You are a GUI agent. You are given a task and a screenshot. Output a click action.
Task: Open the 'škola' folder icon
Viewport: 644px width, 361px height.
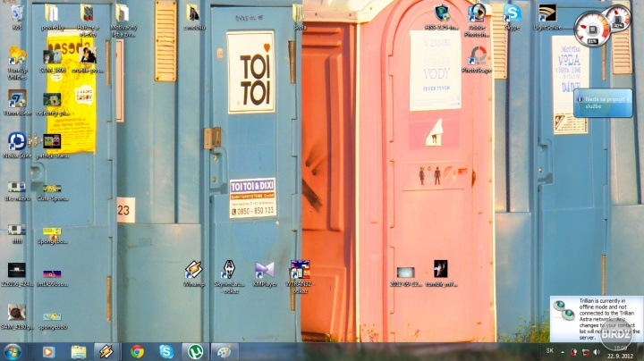pyautogui.click(x=299, y=16)
